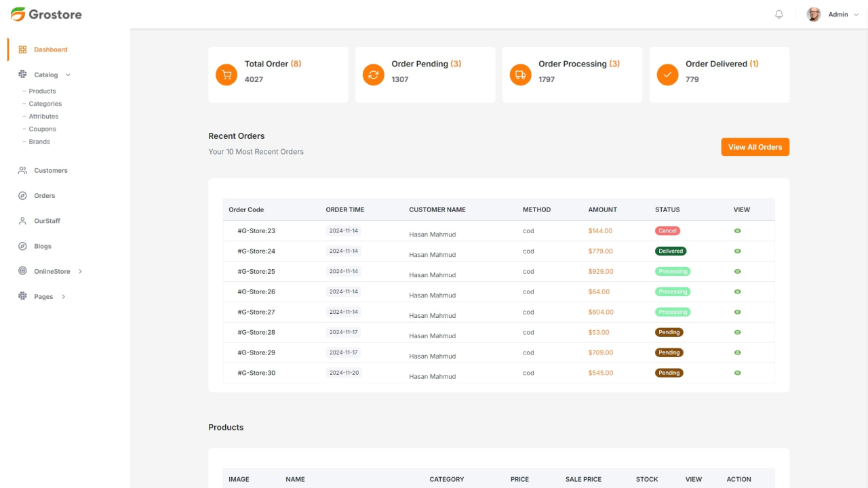Open the Admin account dropdown arrow
The height and width of the screenshot is (488, 868).
click(856, 15)
